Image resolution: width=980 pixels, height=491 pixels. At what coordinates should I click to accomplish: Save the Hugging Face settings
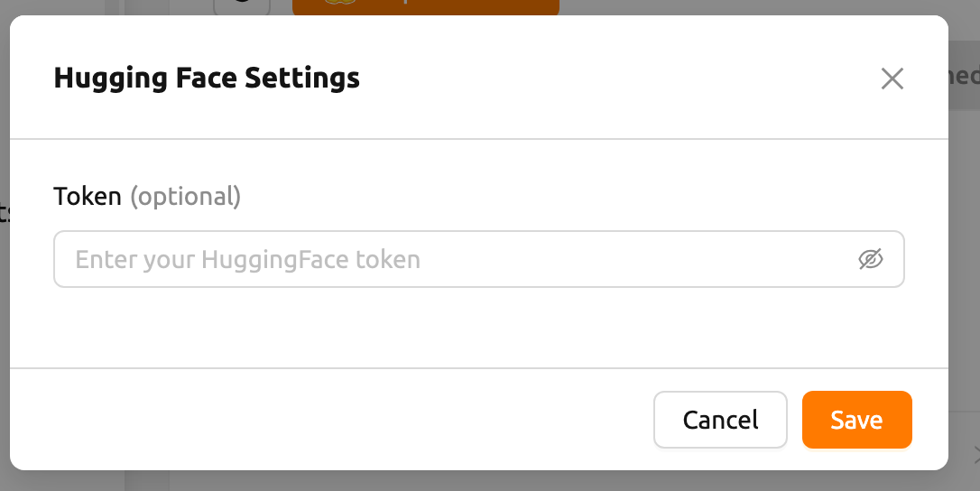click(856, 420)
